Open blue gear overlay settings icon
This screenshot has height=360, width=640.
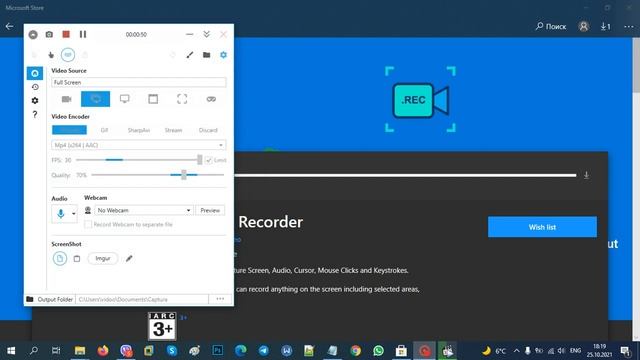coord(223,55)
